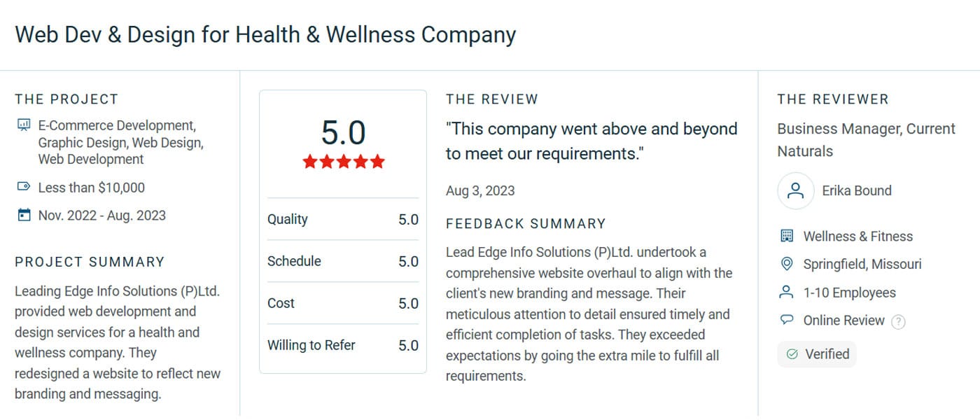This screenshot has height=420, width=980.
Task: Click the review title quote text
Action: (591, 140)
